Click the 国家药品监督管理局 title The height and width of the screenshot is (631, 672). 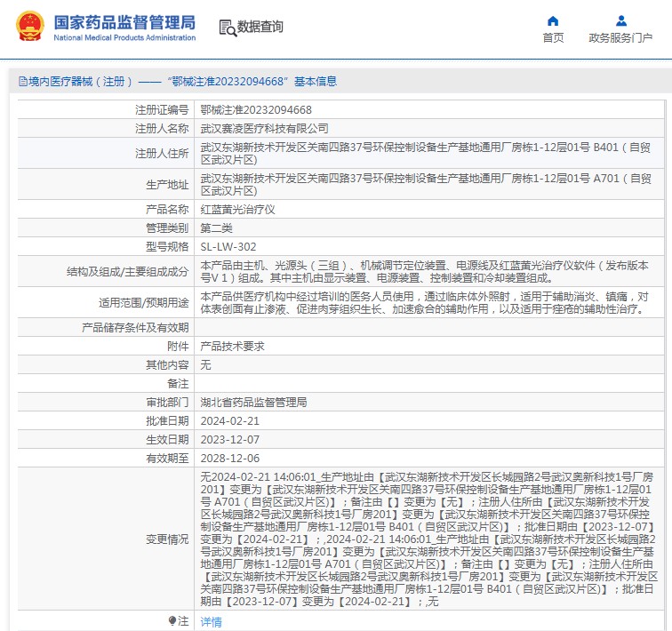coord(124,22)
